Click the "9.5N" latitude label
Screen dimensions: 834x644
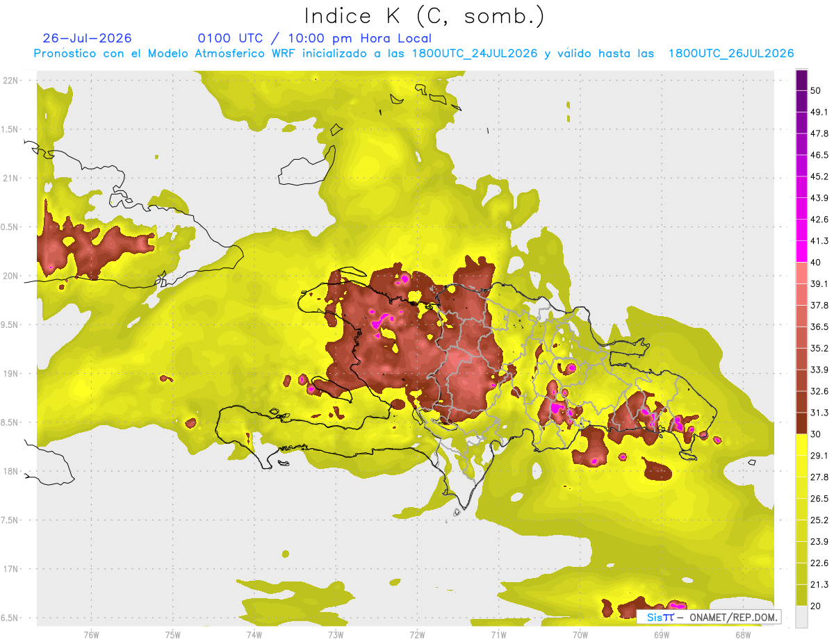(9, 324)
